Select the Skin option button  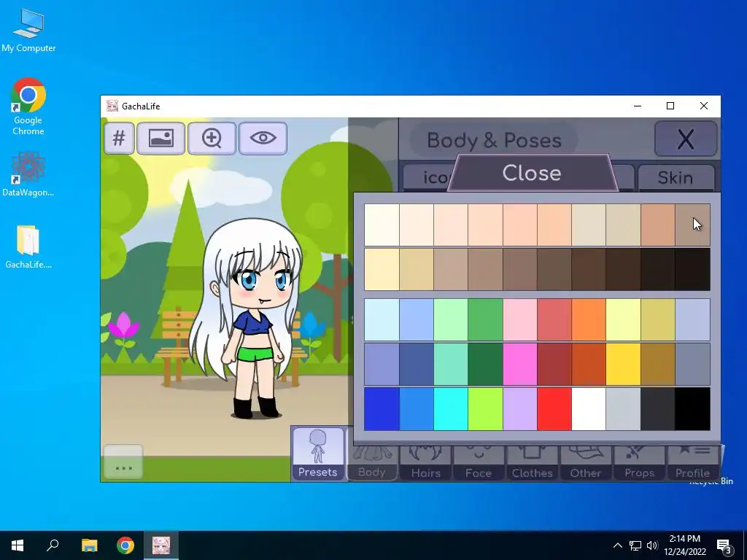676,178
